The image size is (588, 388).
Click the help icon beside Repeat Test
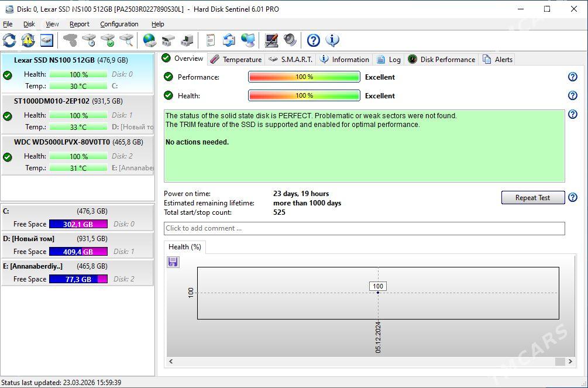(x=572, y=198)
